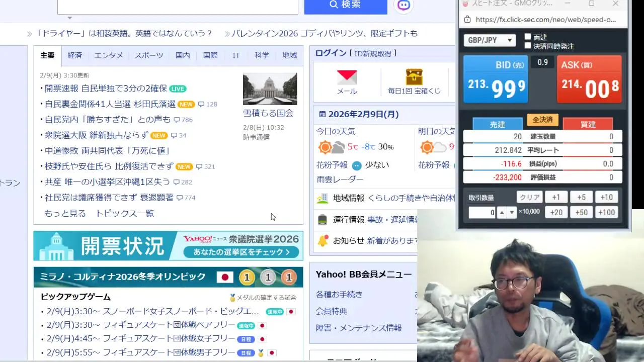The image size is (644, 362).
Task: Click today's sunny weather icon
Action: 325,147
